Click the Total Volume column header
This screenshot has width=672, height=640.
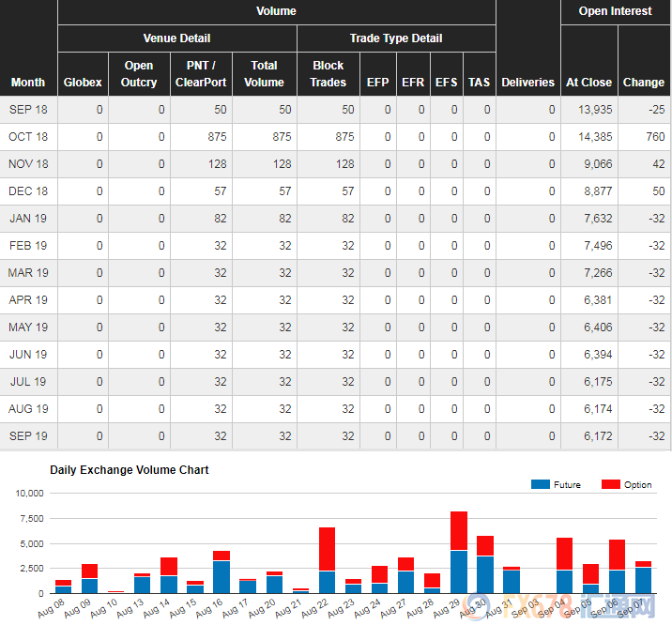click(x=264, y=74)
